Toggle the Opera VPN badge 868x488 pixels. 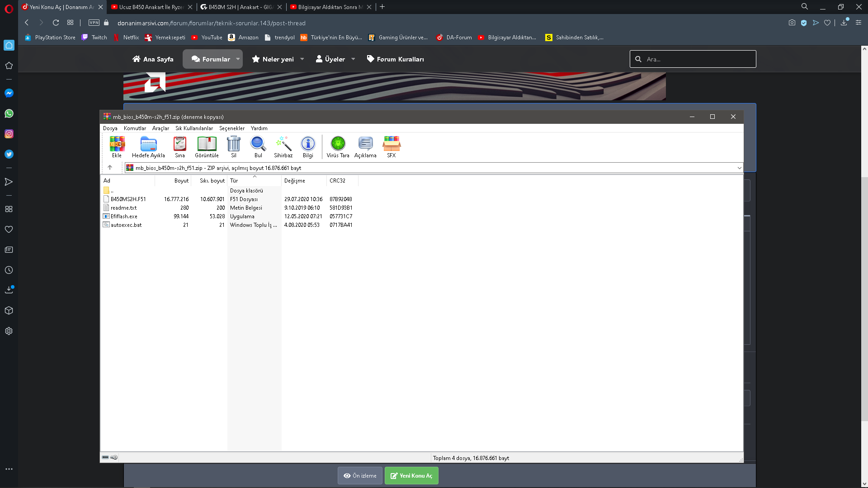click(94, 23)
